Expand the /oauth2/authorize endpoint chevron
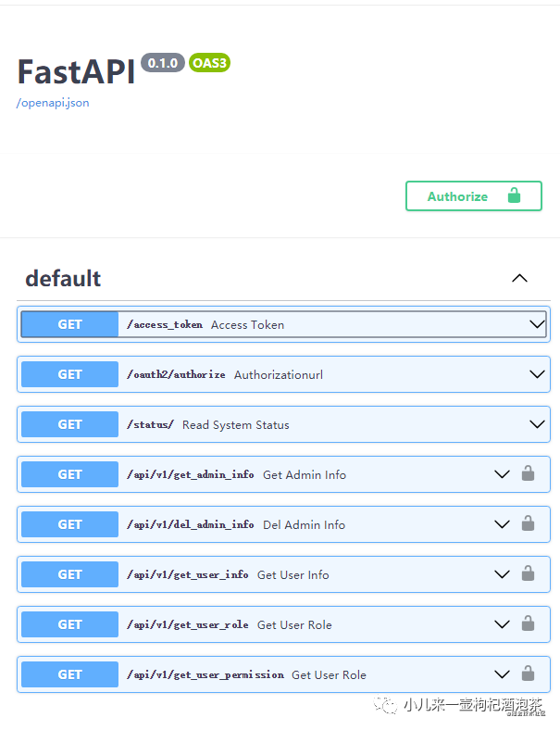The image size is (560, 730). coord(536,374)
